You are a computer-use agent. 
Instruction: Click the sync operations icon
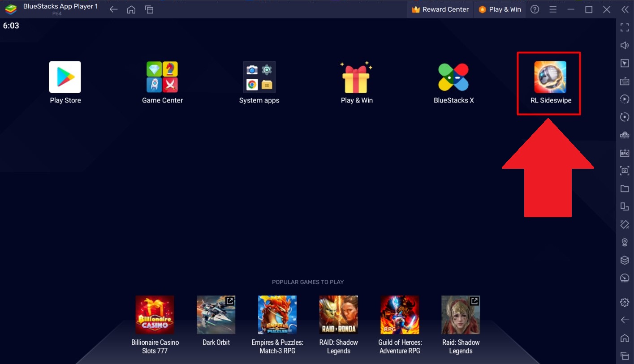tap(625, 117)
